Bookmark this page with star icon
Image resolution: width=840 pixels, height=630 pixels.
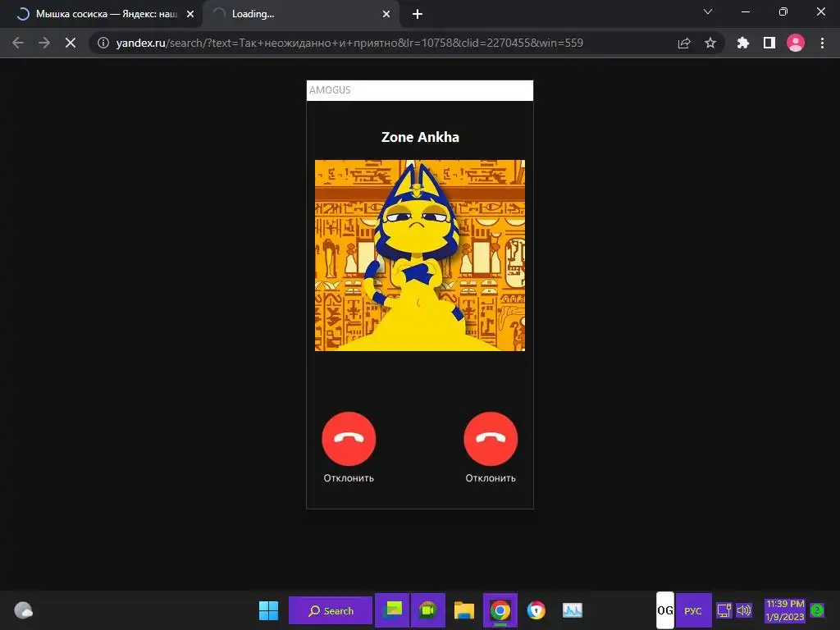(710, 43)
